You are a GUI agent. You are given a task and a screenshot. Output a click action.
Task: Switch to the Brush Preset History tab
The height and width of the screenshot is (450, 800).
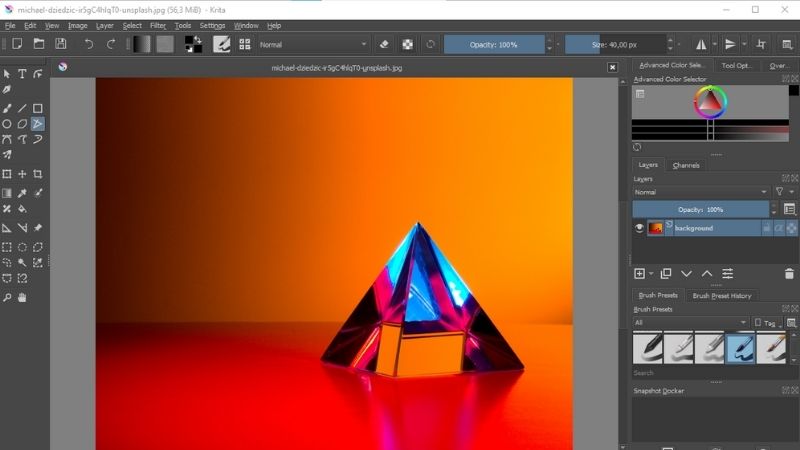click(721, 295)
